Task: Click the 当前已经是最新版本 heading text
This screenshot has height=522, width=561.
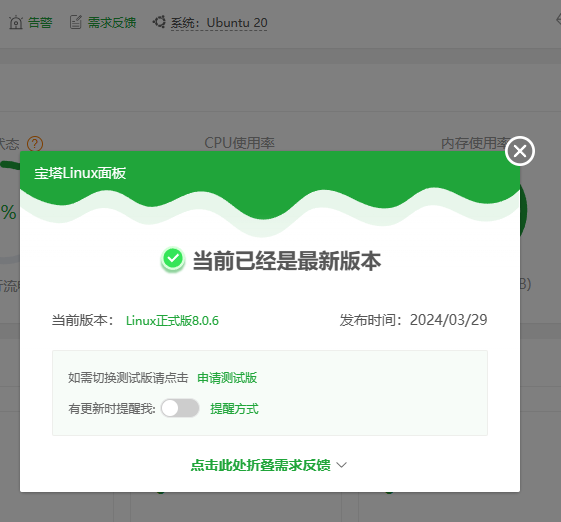Action: pos(287,261)
